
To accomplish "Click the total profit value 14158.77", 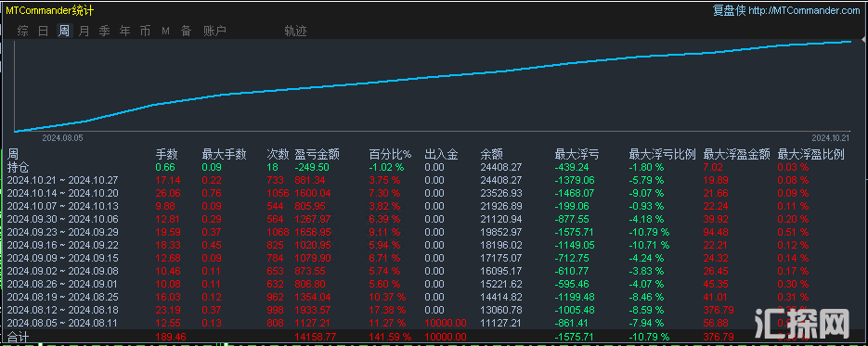I will pos(316,337).
